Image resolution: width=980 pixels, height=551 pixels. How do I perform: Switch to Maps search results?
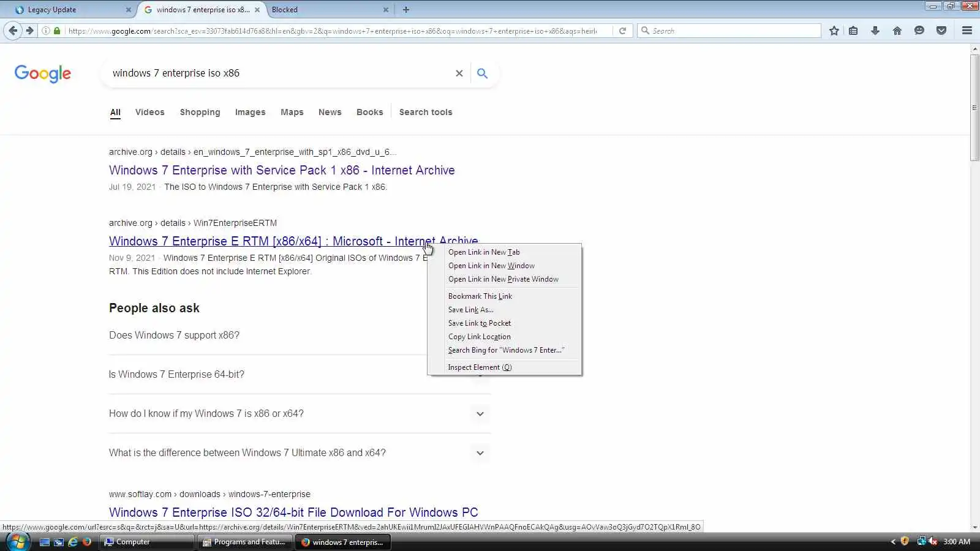pyautogui.click(x=292, y=112)
